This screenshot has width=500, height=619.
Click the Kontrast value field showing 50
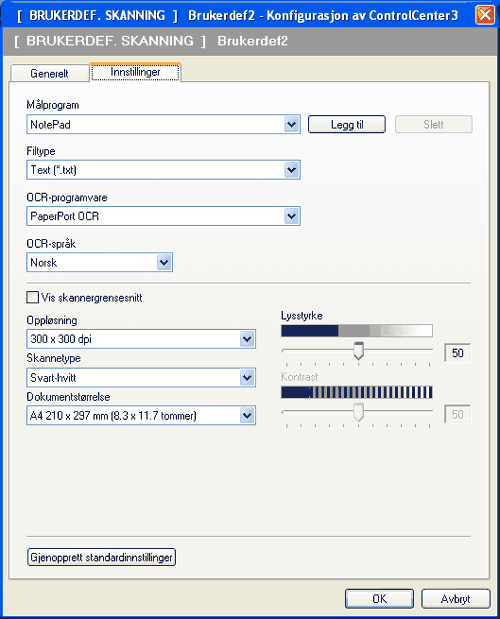pyautogui.click(x=457, y=414)
